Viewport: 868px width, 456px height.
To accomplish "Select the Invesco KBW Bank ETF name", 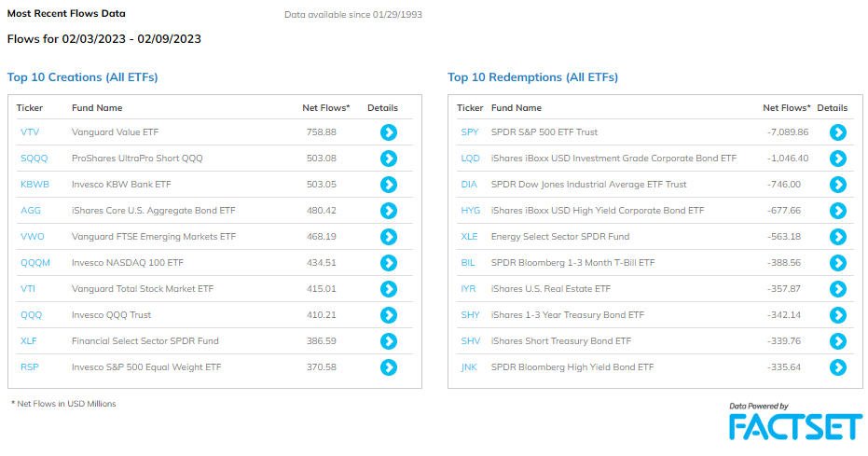I will click(x=121, y=185).
